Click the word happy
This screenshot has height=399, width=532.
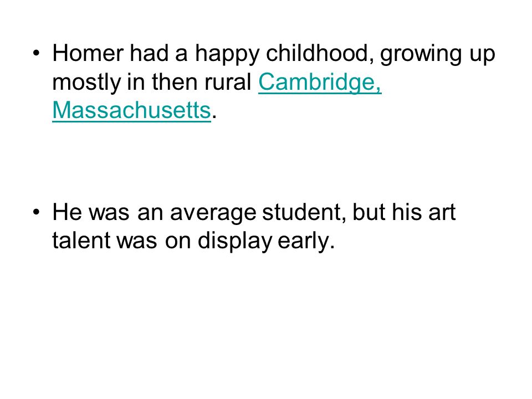point(227,54)
